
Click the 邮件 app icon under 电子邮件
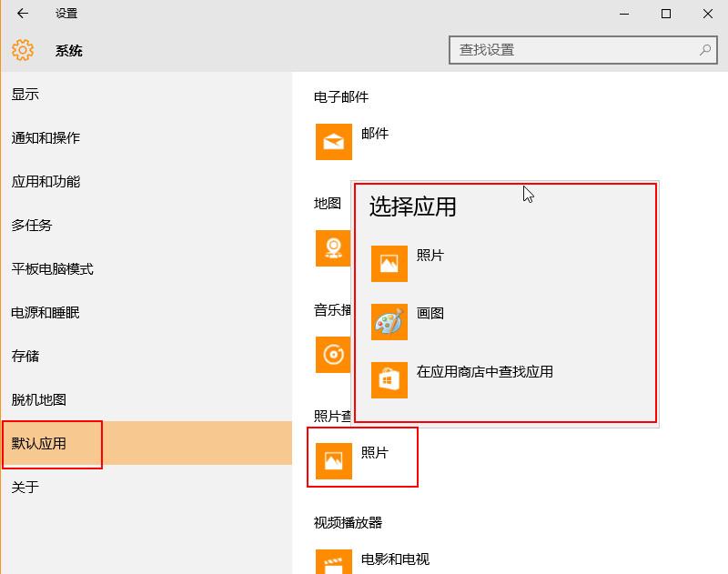point(333,141)
